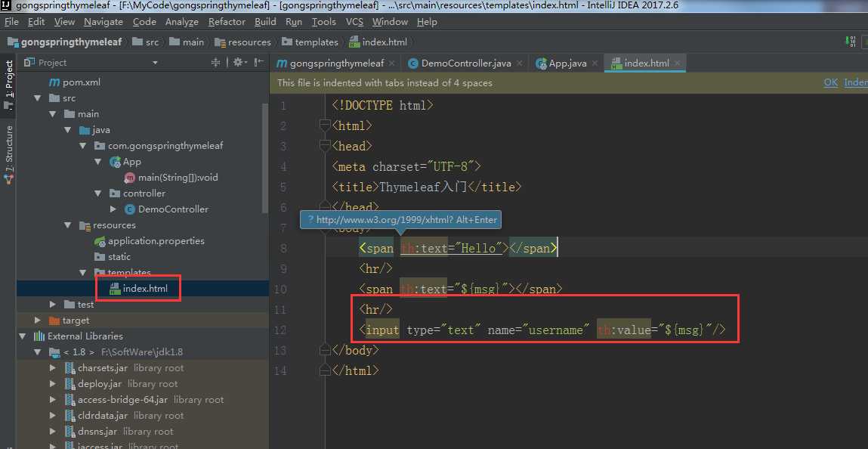This screenshot has height=449, width=868.
Task: Collapse the External Libraries arrow
Action: click(x=23, y=336)
